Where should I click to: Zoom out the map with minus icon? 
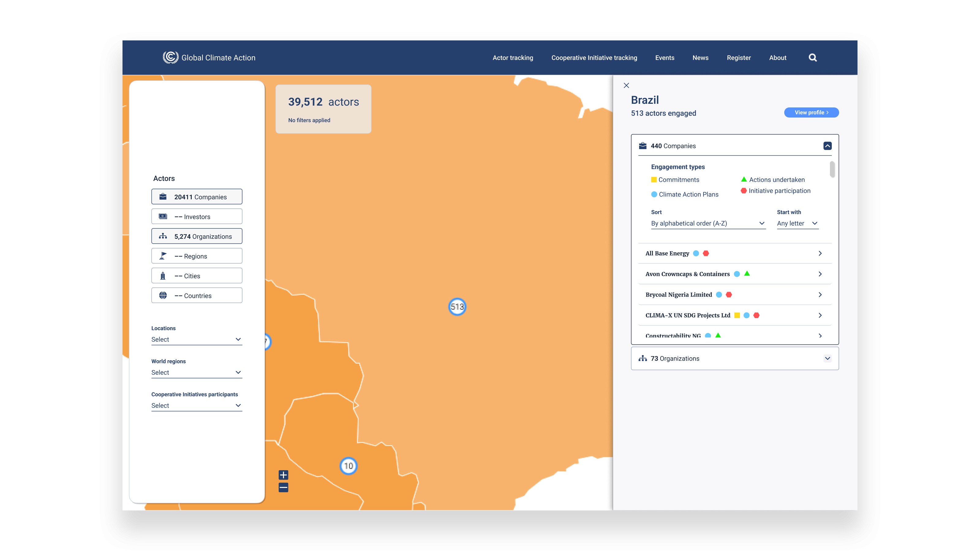[283, 488]
